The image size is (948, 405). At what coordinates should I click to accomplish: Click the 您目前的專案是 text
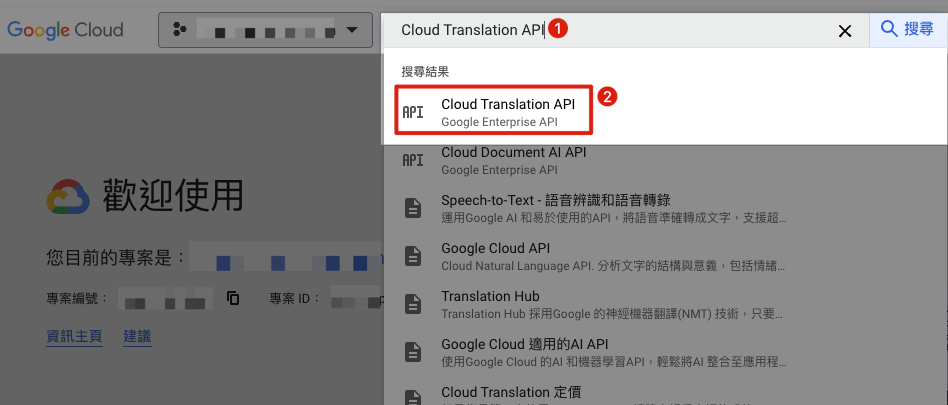pos(115,258)
